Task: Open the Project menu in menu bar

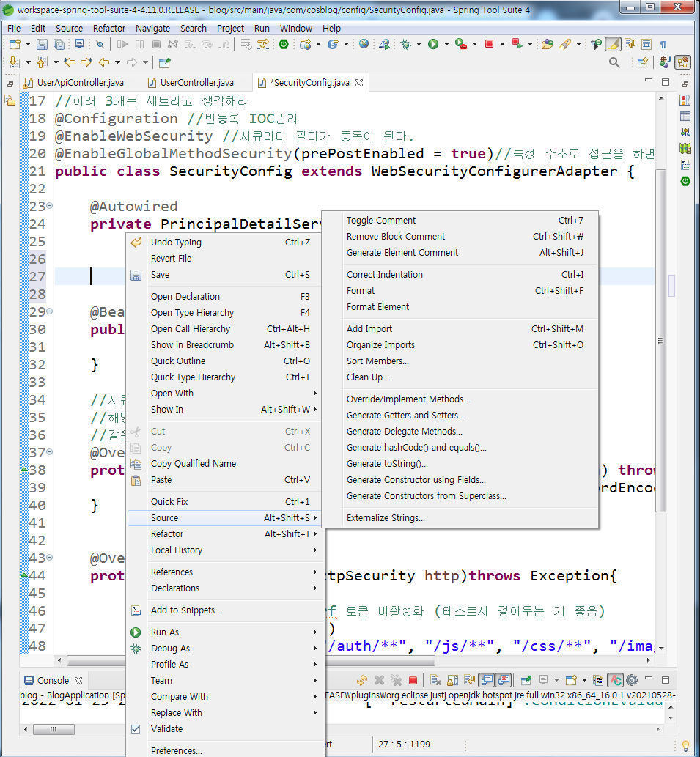Action: (230, 29)
